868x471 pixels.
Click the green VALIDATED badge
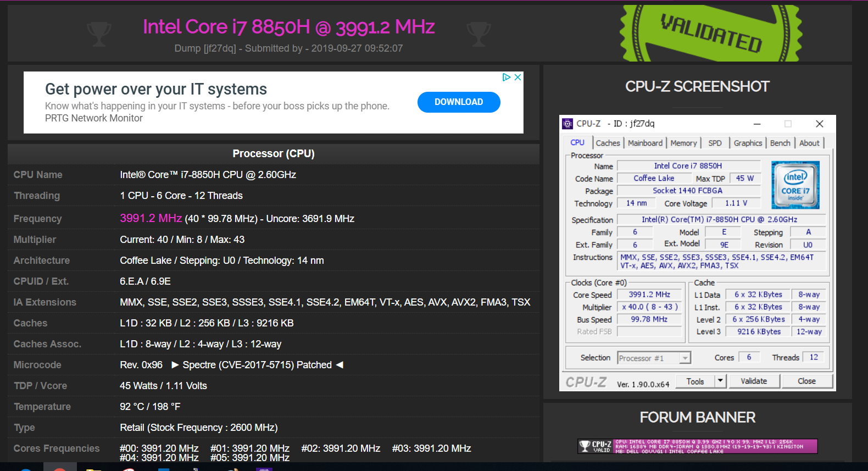[711, 33]
